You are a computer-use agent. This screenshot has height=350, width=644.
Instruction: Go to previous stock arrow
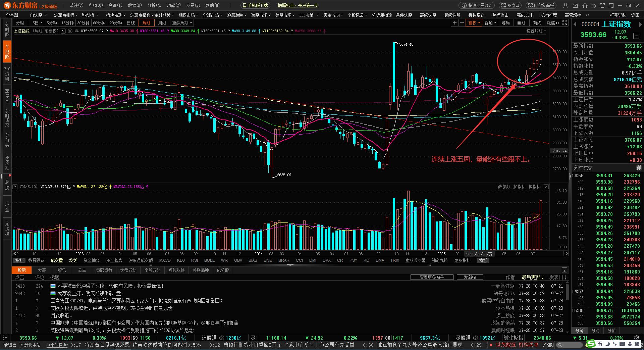point(575,24)
